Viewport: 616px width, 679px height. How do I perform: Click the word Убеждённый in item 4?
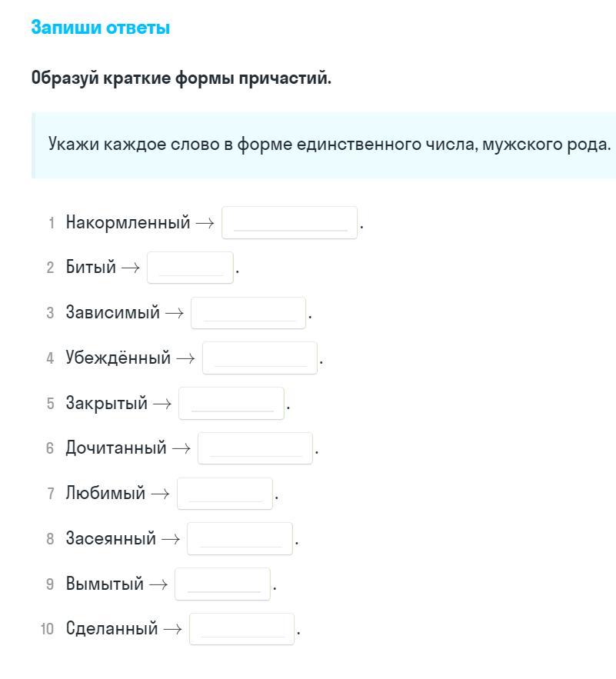[118, 358]
